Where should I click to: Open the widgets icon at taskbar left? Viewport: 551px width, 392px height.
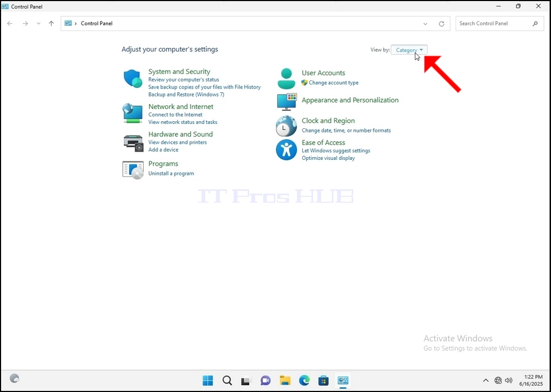[x=14, y=378]
